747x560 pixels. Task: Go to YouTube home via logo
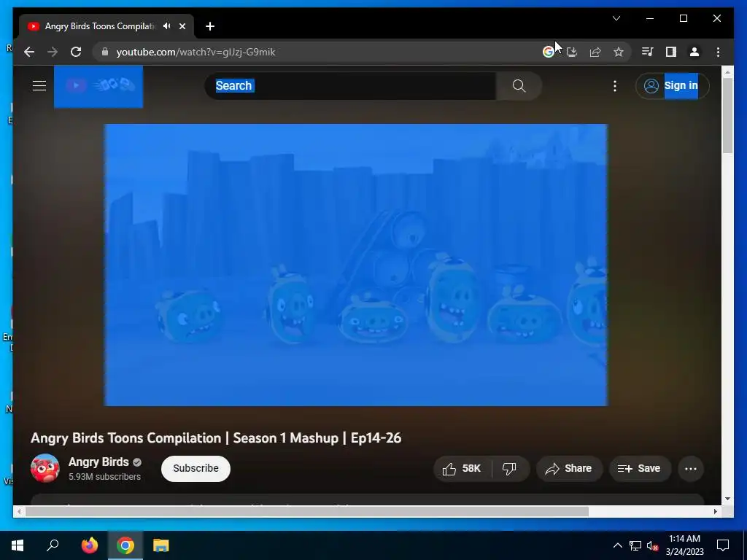98,86
